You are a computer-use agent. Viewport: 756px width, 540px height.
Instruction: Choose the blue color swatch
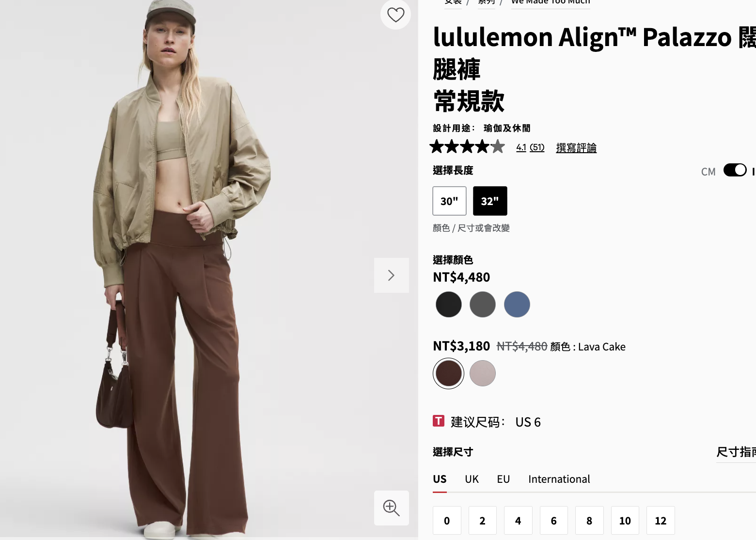517,304
